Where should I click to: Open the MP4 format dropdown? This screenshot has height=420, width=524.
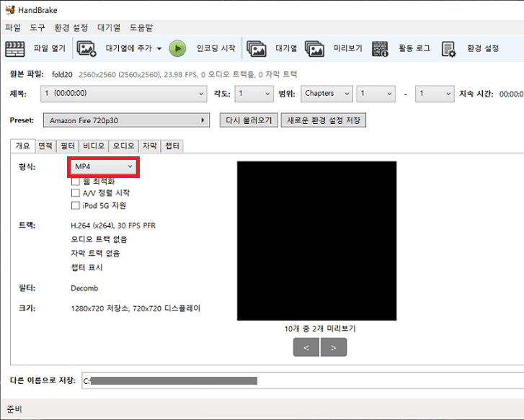(x=104, y=166)
